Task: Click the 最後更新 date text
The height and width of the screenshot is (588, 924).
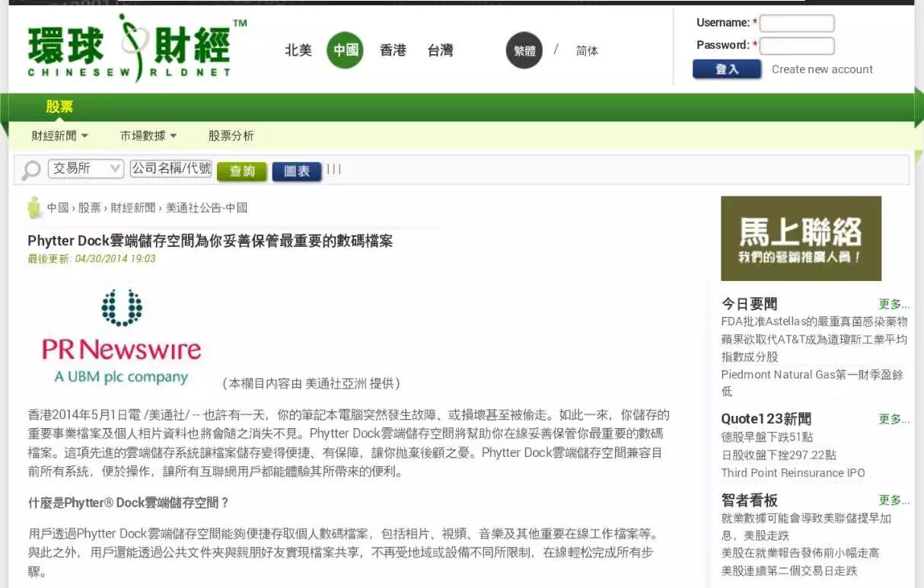Action: point(91,259)
